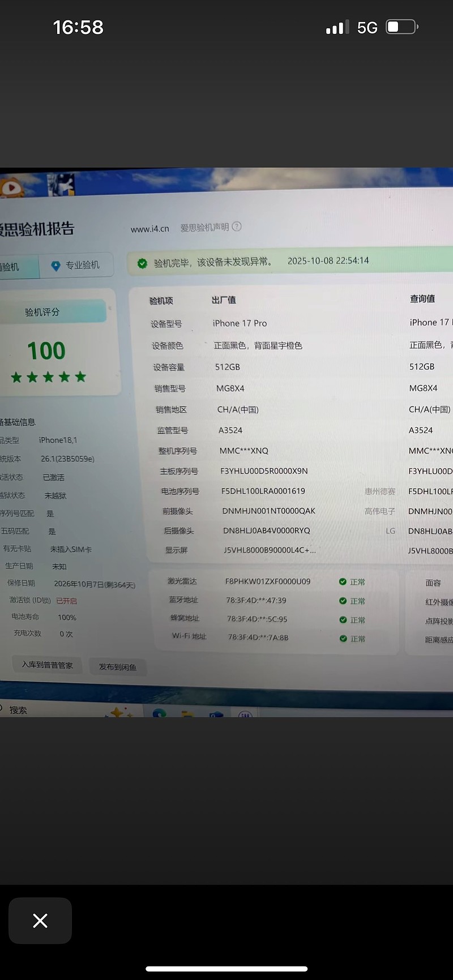The width and height of the screenshot is (453, 980).
Task: Click display serial J5VHL8000B90000L4C+…
Action: click(x=270, y=550)
